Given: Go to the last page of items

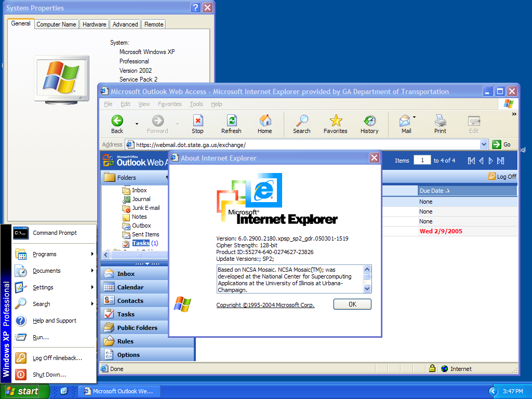Looking at the screenshot, I should click(x=501, y=161).
